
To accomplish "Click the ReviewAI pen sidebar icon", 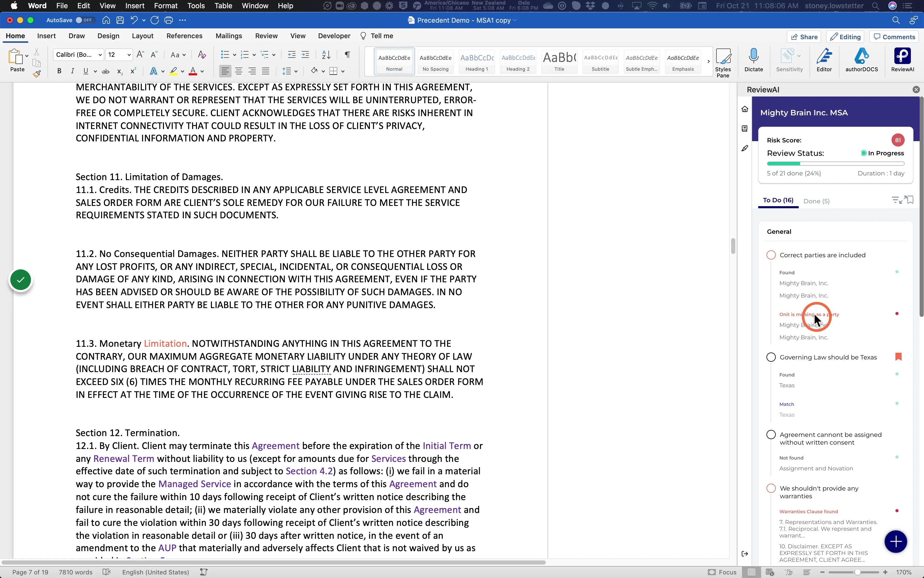I will tap(745, 148).
